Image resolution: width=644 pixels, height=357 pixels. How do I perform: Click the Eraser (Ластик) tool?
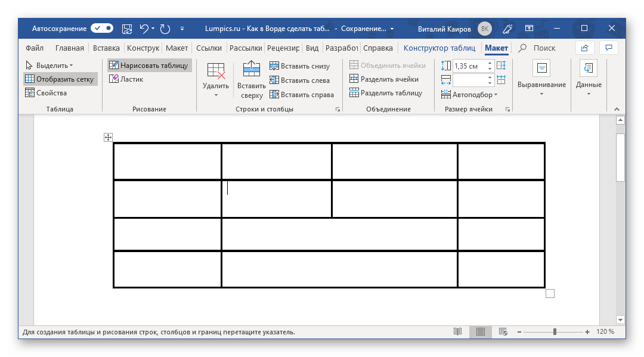(126, 79)
